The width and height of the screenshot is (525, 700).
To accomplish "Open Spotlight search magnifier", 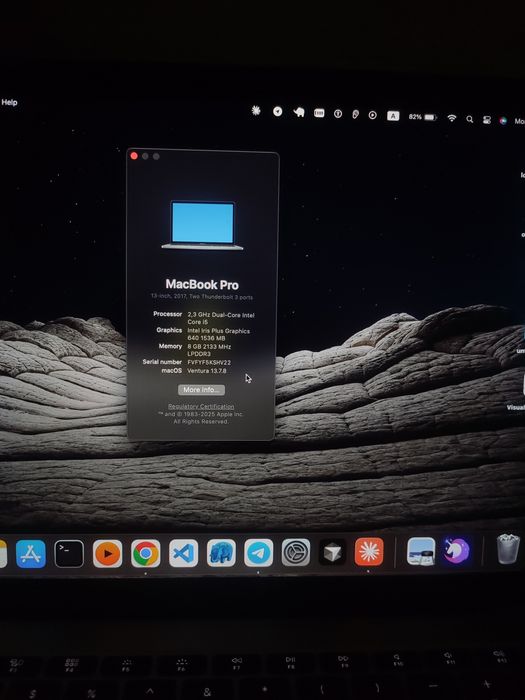I will coord(470,119).
